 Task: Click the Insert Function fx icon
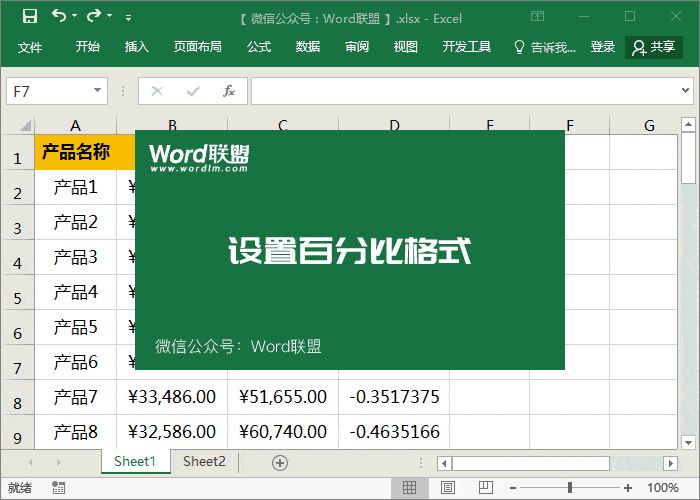tap(229, 91)
